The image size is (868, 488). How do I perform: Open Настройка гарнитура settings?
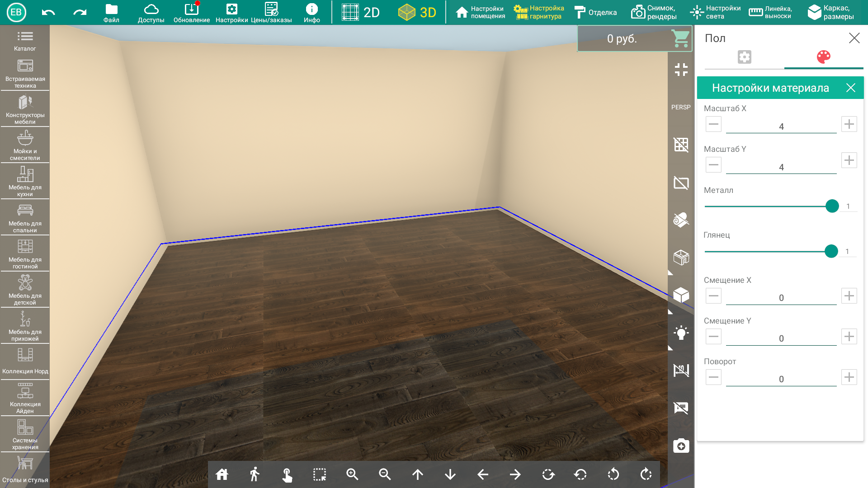[539, 12]
